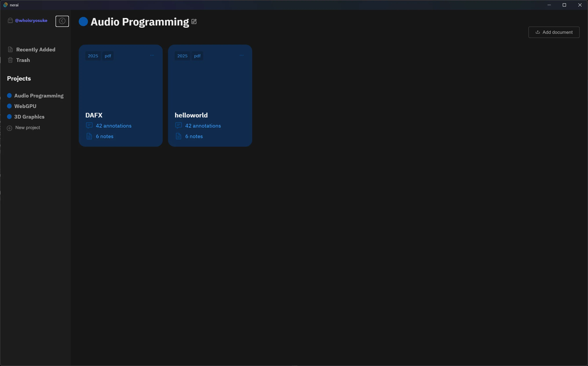
Task: Click the color dot next to 3D Graphics
Action: click(x=9, y=116)
